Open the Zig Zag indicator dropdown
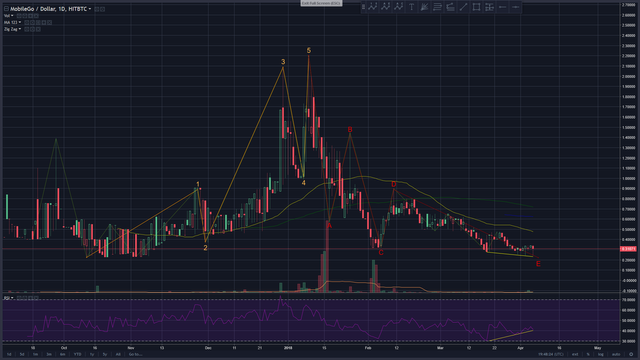640x360 pixels. [20, 29]
